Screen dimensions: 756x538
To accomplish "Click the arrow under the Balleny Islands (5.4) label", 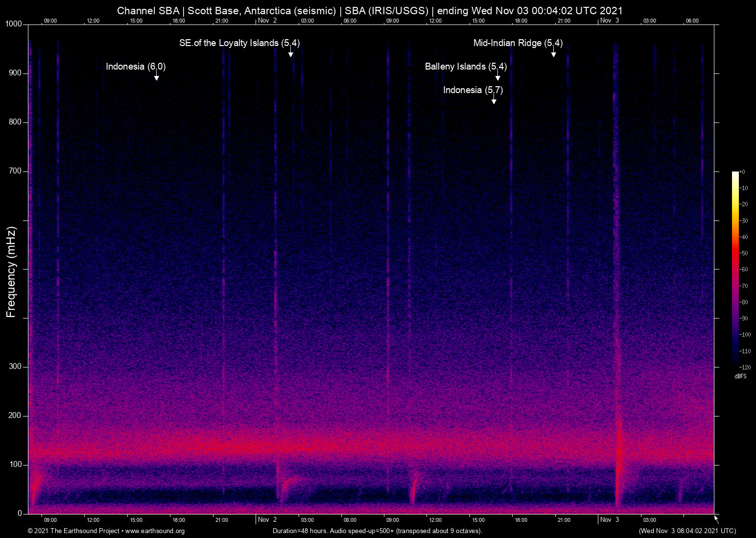I will [x=497, y=76].
